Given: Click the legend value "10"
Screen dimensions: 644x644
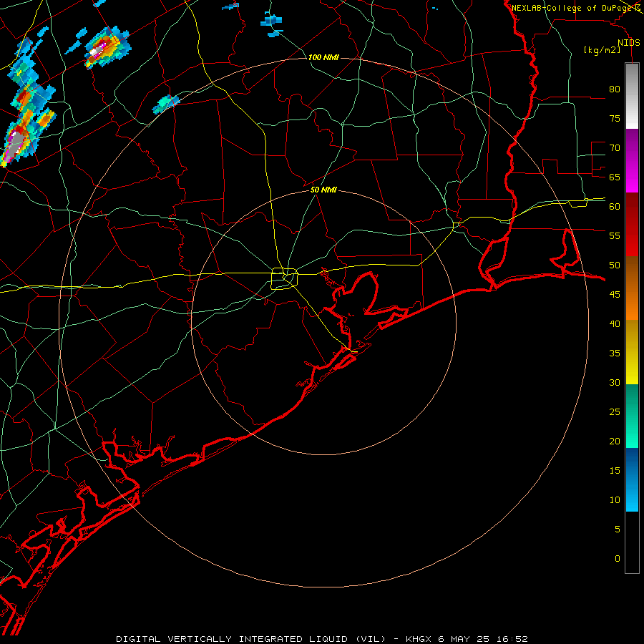Looking at the screenshot, I should click(x=615, y=500).
